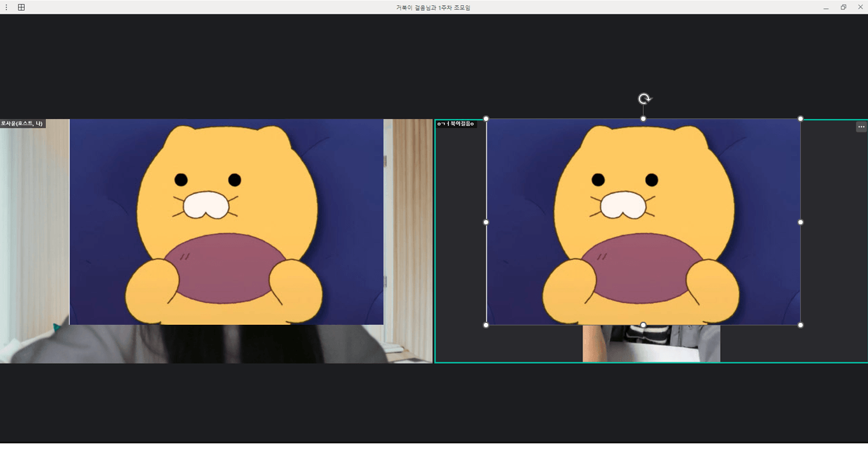Click the 북이걸음 participant name label
The image size is (868, 465).
[456, 124]
